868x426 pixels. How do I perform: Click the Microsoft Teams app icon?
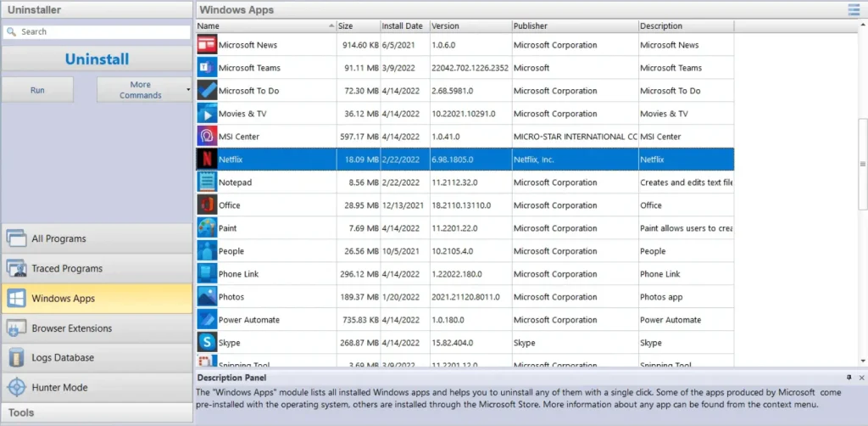point(207,68)
